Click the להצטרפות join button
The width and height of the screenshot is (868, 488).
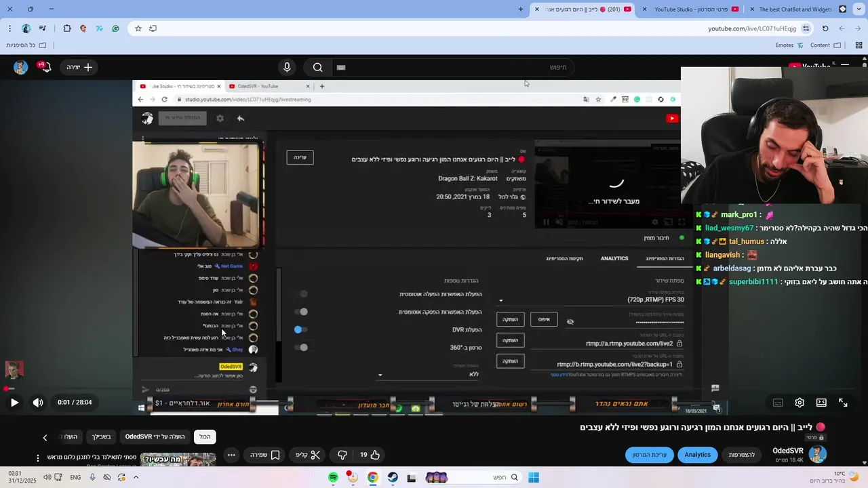pyautogui.click(x=742, y=455)
